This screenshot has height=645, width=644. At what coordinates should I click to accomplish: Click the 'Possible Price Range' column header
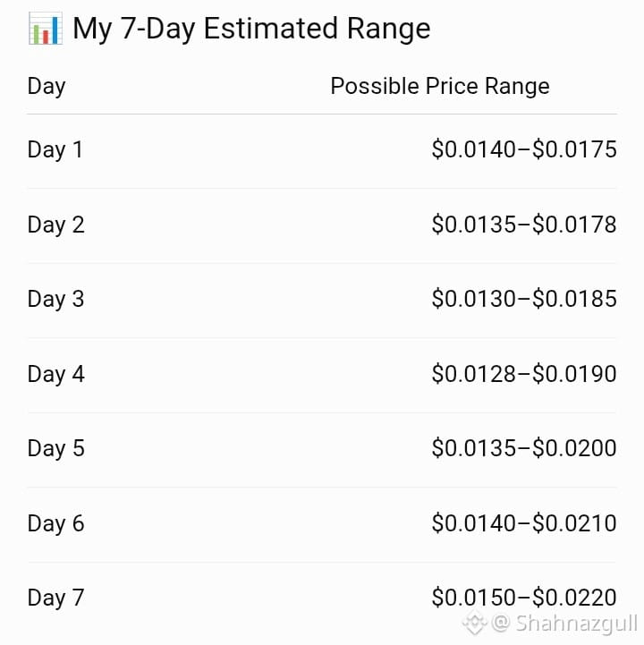(440, 87)
